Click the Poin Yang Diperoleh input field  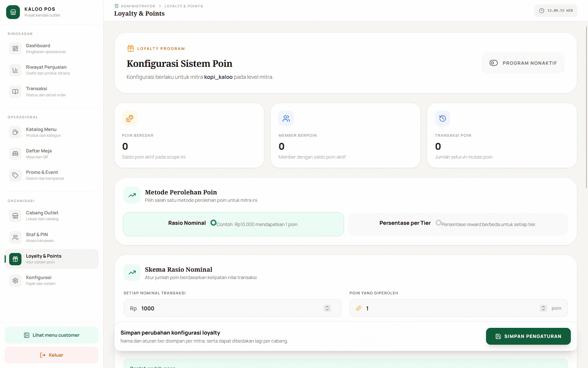[x=458, y=308]
